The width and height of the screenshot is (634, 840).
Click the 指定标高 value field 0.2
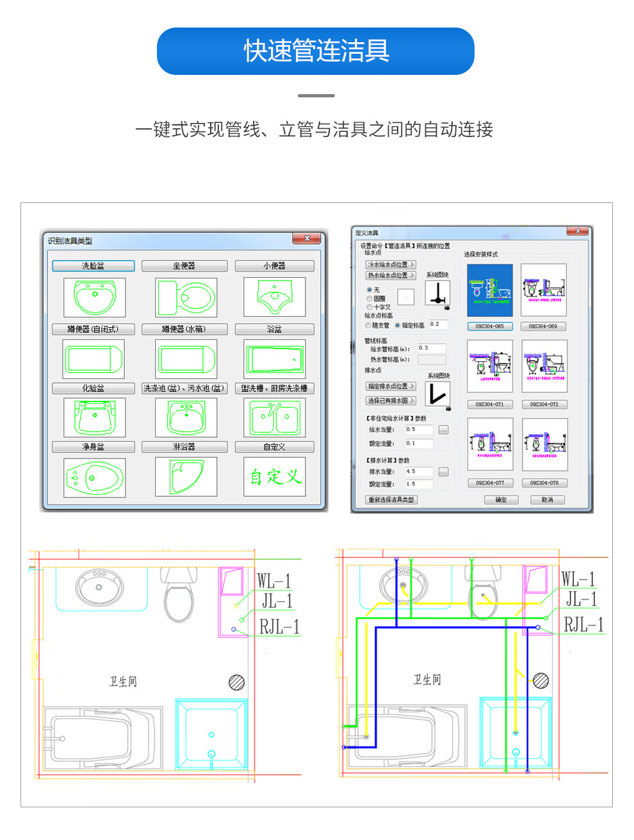click(438, 325)
